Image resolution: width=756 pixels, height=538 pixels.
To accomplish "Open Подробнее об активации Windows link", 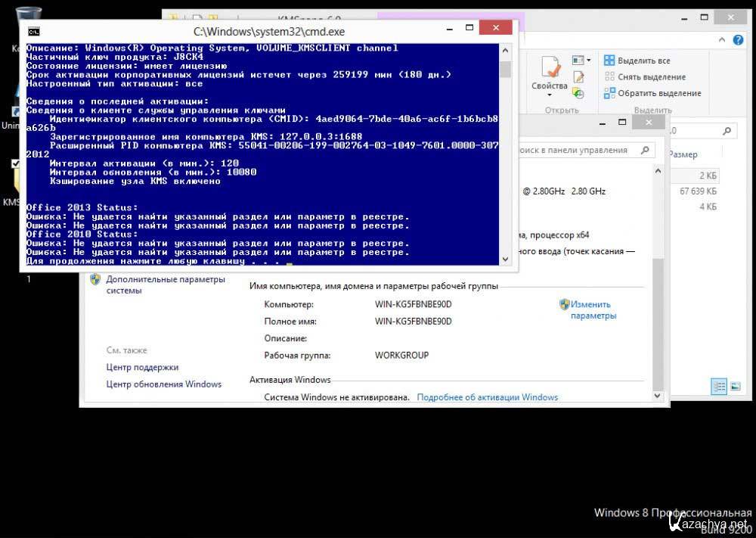I will coord(487,397).
